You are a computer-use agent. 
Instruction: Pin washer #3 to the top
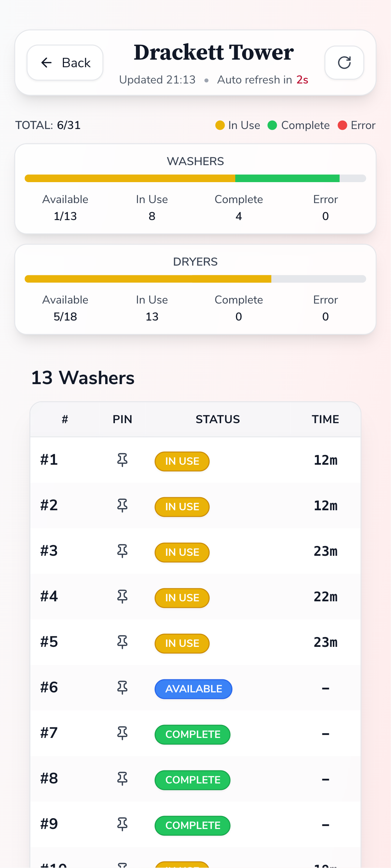123,551
